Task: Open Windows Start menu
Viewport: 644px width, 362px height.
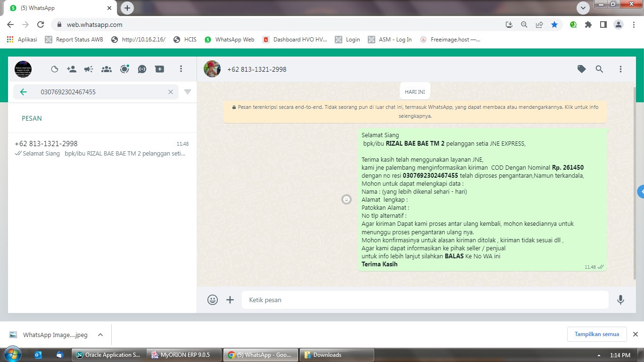Action: [12, 354]
